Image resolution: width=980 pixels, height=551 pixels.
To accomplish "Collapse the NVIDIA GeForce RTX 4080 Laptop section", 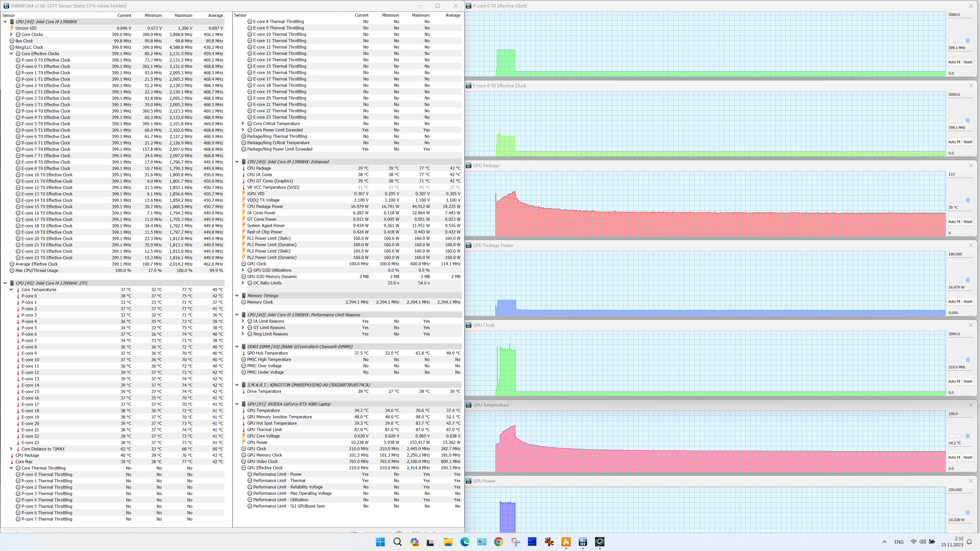I will click(x=237, y=404).
